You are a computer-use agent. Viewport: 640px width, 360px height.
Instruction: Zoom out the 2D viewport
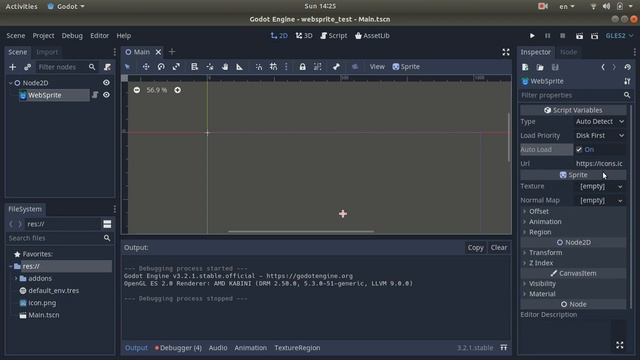[137, 90]
